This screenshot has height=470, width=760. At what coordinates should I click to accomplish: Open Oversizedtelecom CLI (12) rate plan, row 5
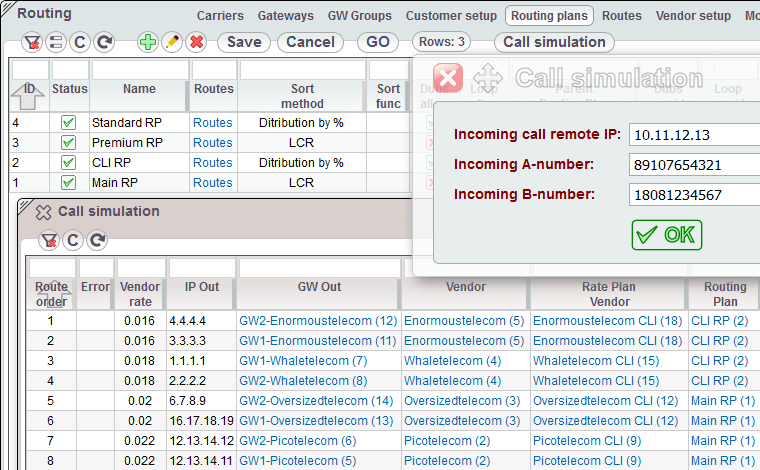[x=605, y=401]
